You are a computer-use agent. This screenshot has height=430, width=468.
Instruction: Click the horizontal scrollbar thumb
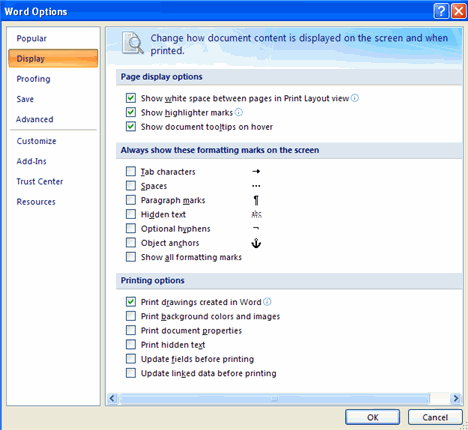pos(274,398)
